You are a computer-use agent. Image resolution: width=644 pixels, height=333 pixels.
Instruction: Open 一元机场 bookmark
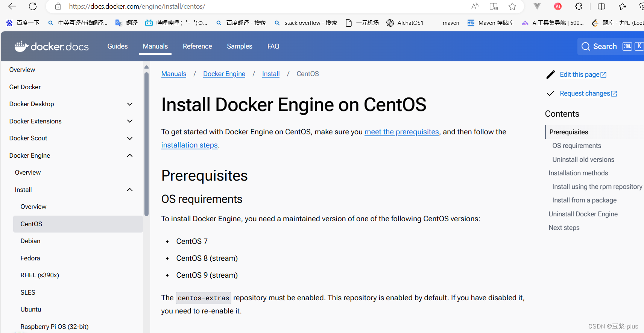tap(362, 23)
